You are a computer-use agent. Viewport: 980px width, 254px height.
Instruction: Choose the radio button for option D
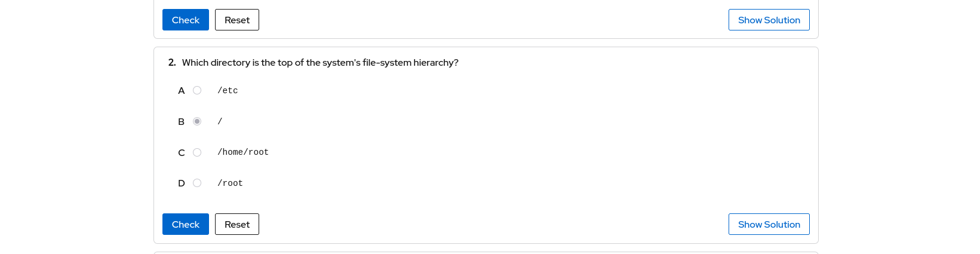coord(197,183)
